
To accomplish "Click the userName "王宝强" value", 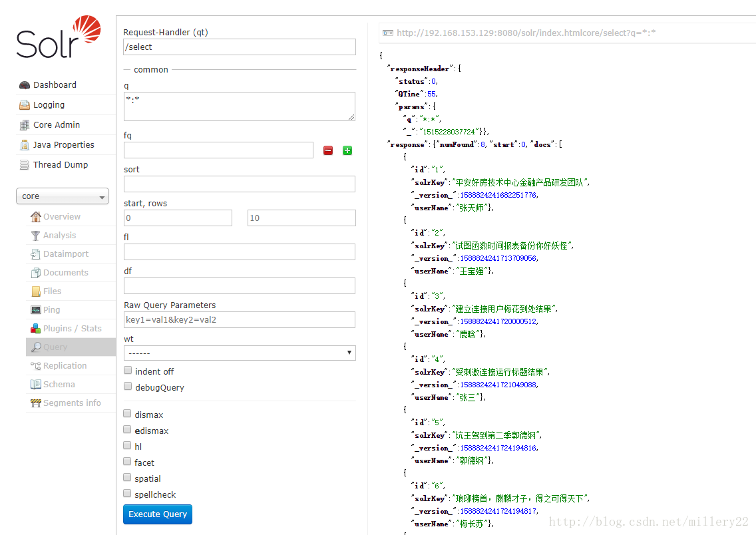I will pos(471,271).
